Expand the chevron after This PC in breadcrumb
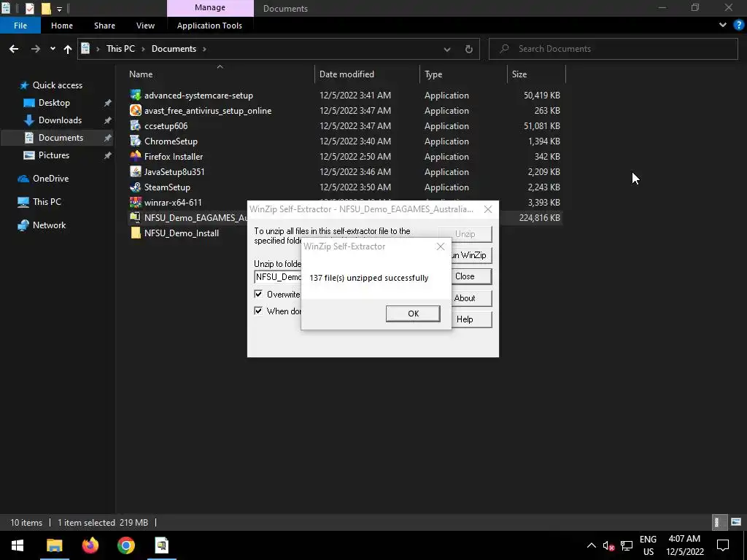747x560 pixels. coord(143,49)
